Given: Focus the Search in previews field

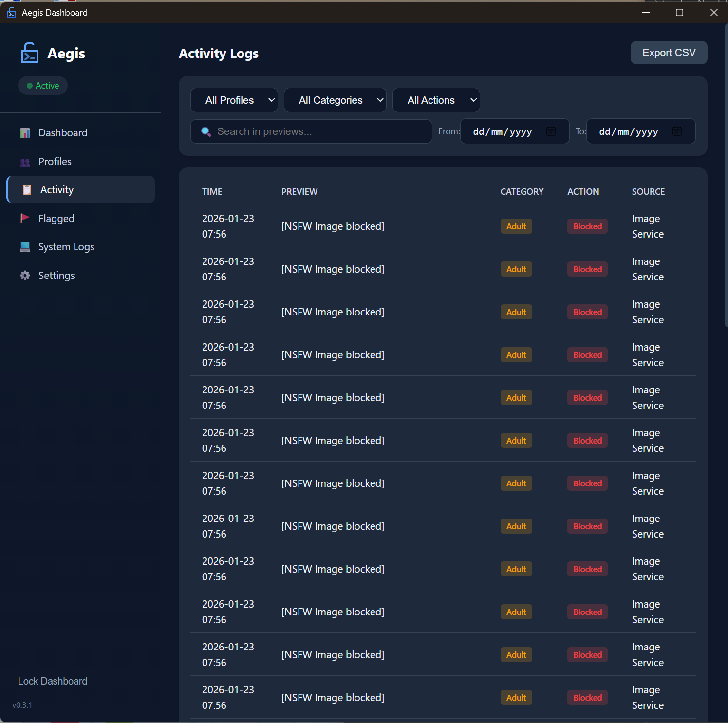Looking at the screenshot, I should pos(317,131).
